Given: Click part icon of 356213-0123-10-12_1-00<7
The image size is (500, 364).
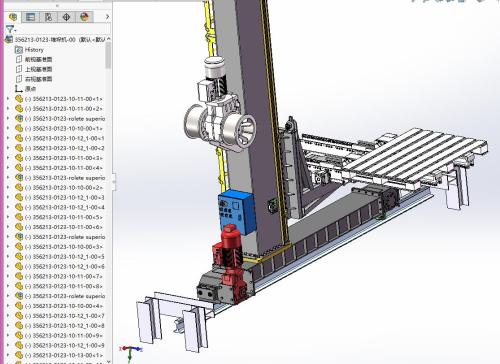Looking at the screenshot, I should pyautogui.click(x=19, y=316).
